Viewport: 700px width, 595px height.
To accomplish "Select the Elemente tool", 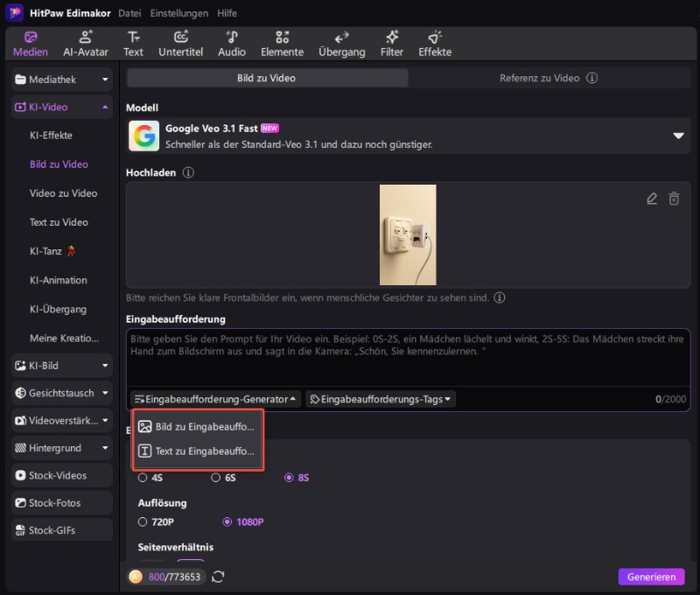I will tap(282, 43).
